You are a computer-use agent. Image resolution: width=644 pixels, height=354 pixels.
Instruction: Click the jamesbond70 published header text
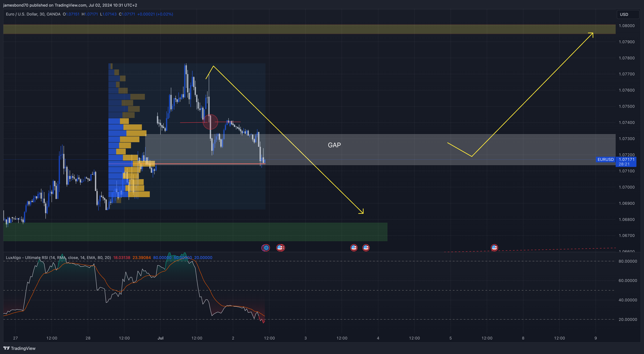[x=70, y=5]
